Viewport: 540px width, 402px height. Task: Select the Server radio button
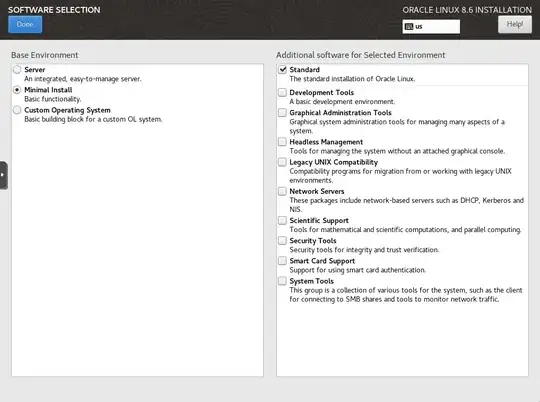[x=17, y=70]
